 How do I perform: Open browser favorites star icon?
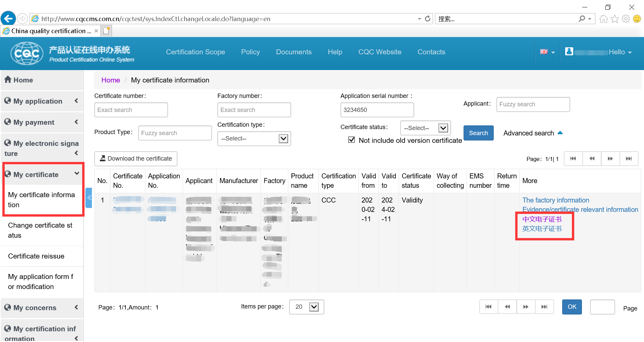615,19
